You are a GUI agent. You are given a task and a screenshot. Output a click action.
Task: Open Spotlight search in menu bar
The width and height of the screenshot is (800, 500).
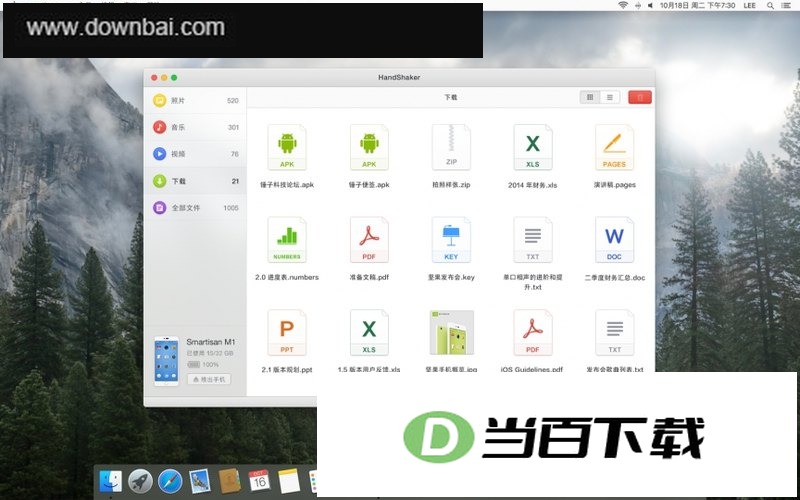coord(770,5)
